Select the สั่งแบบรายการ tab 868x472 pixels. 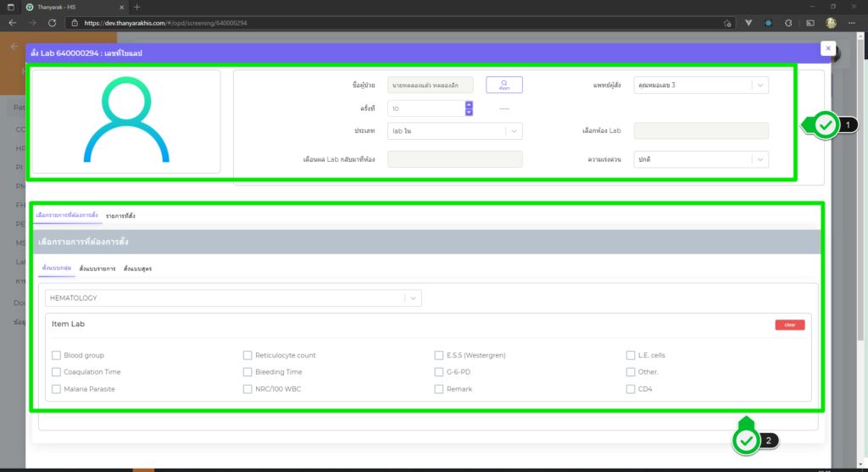(x=97, y=269)
